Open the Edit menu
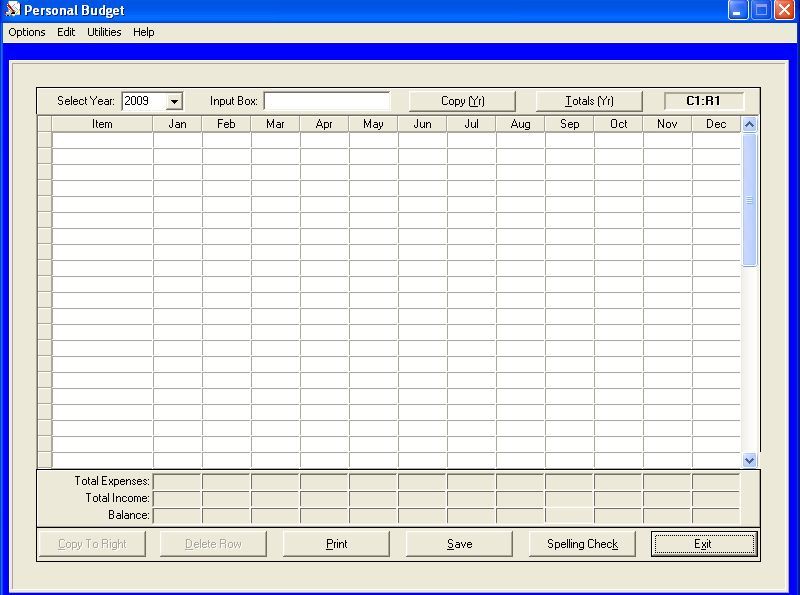The height and width of the screenshot is (595, 800). click(65, 31)
